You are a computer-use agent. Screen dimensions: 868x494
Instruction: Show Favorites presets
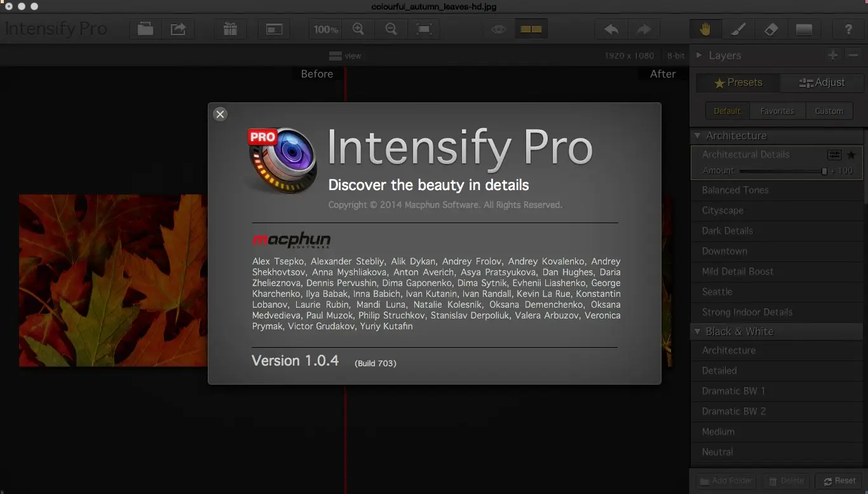point(777,111)
